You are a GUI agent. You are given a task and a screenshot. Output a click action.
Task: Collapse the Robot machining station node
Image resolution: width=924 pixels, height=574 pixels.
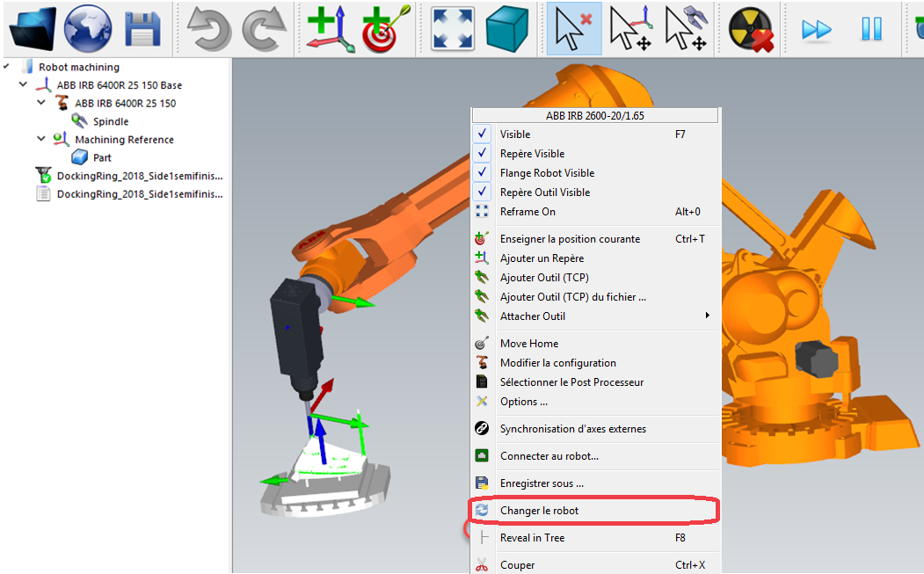[x=6, y=67]
